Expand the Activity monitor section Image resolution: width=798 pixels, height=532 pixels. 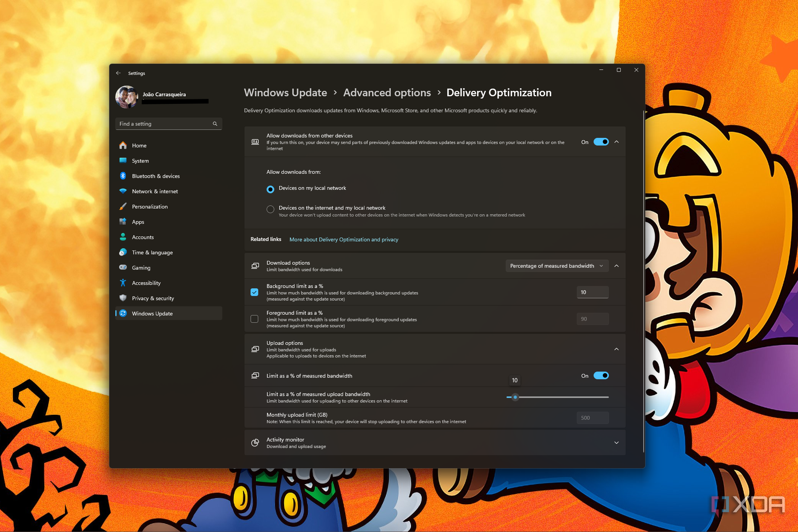coord(616,443)
